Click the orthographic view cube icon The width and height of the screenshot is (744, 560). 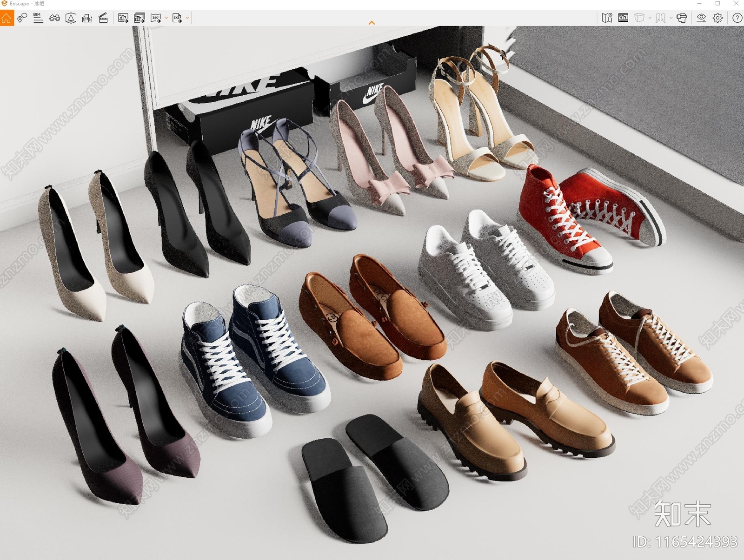point(639,18)
